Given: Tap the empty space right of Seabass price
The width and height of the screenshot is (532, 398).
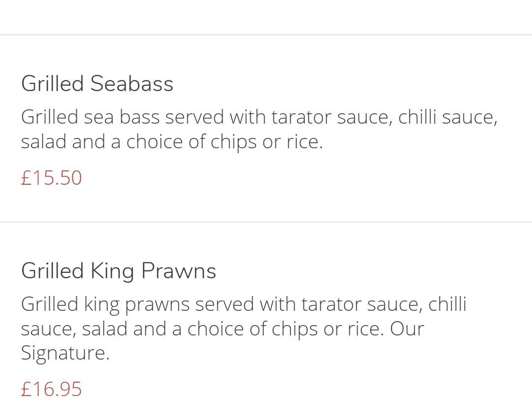Looking at the screenshot, I should coord(305,177).
